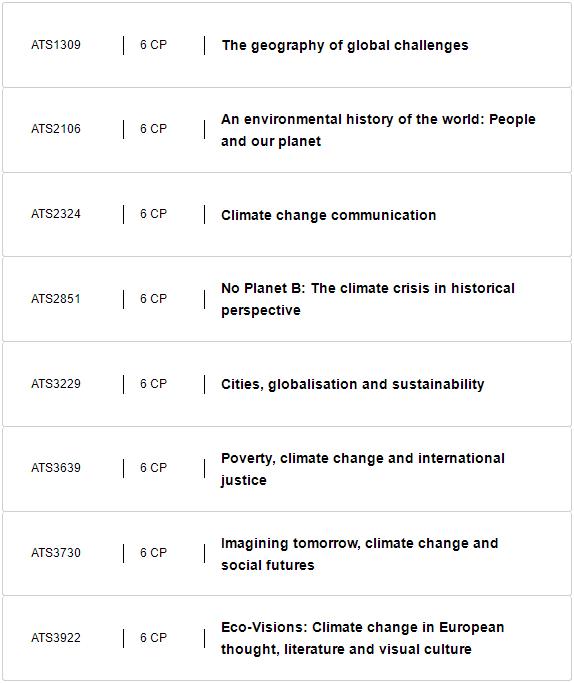Open Climate change communication unit

tap(328, 215)
